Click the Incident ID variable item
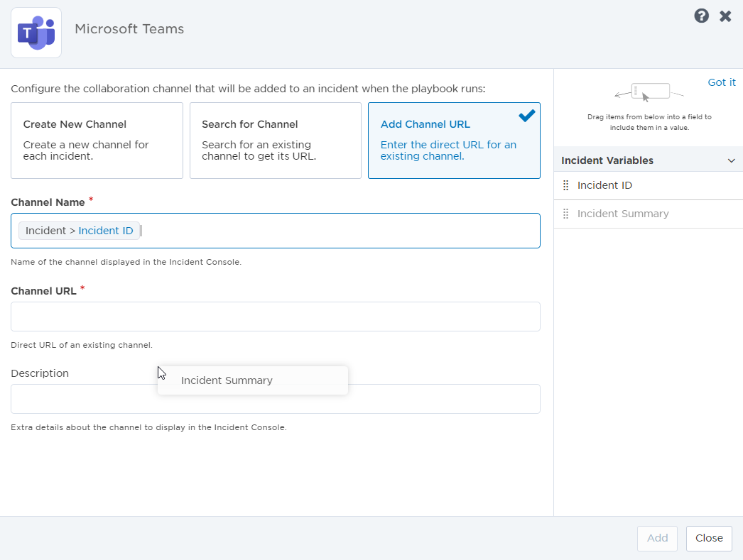The width and height of the screenshot is (743, 560). tap(604, 185)
